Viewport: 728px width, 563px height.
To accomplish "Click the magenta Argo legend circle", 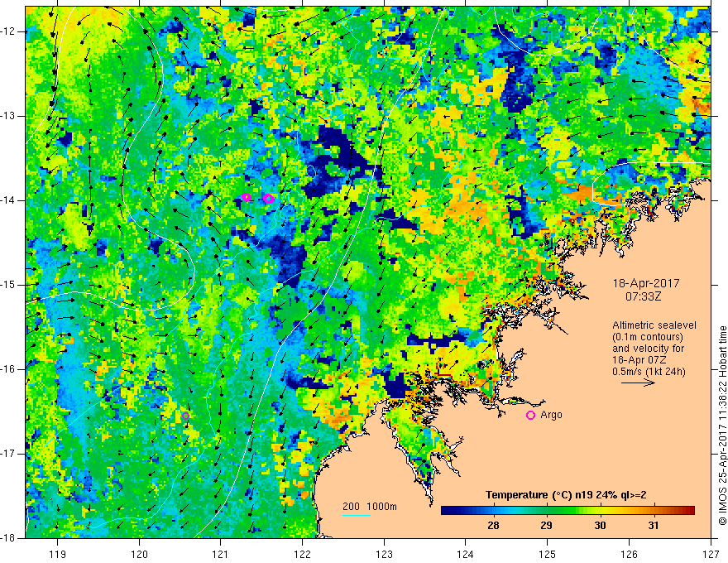I will click(x=530, y=415).
